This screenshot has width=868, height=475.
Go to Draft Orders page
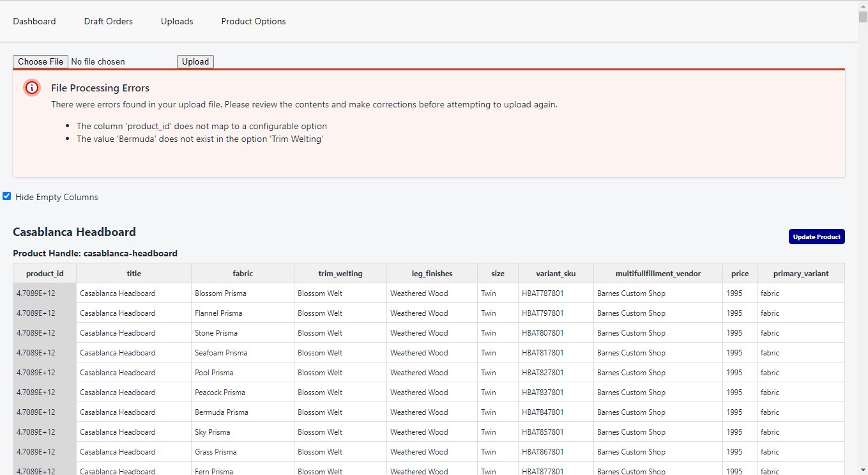109,21
